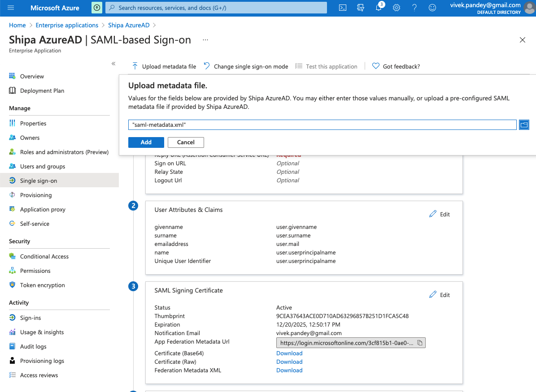Click the feedback smiley icon

432,8
